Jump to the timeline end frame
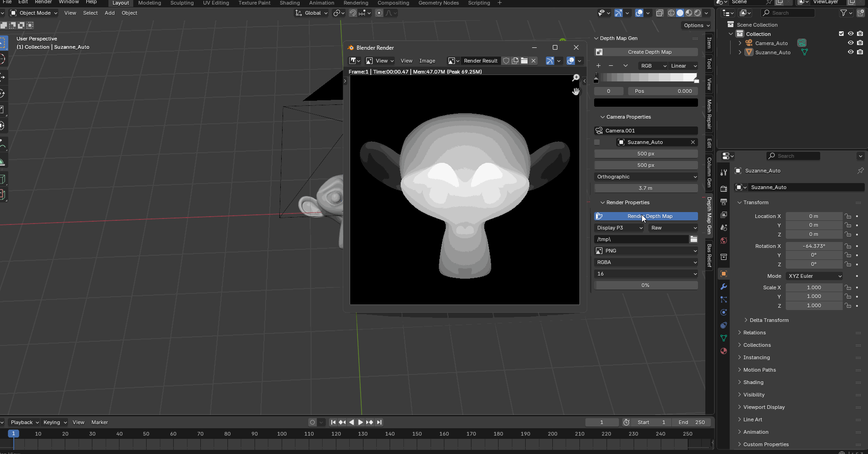868x454 pixels. tap(379, 422)
